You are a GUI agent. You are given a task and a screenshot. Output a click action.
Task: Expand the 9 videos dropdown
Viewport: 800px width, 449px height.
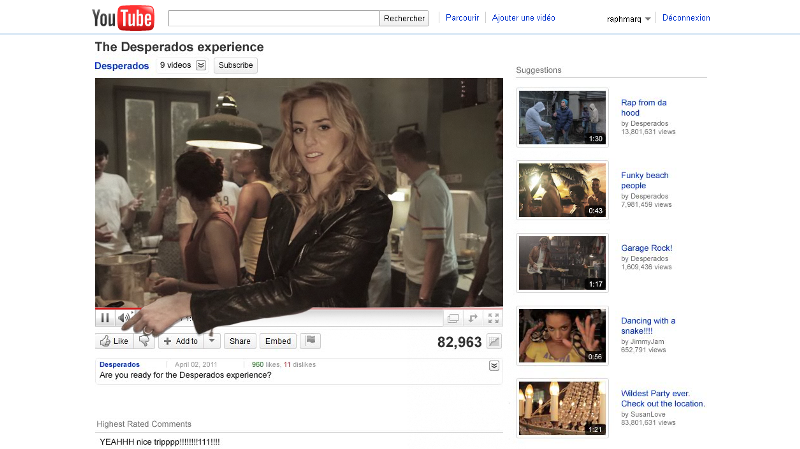201,65
